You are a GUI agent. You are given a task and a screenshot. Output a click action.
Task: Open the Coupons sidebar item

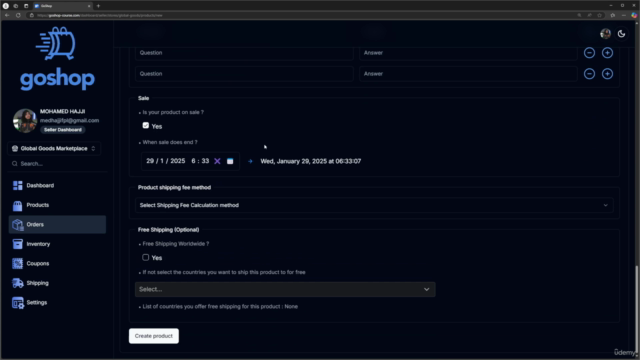[x=57, y=264]
